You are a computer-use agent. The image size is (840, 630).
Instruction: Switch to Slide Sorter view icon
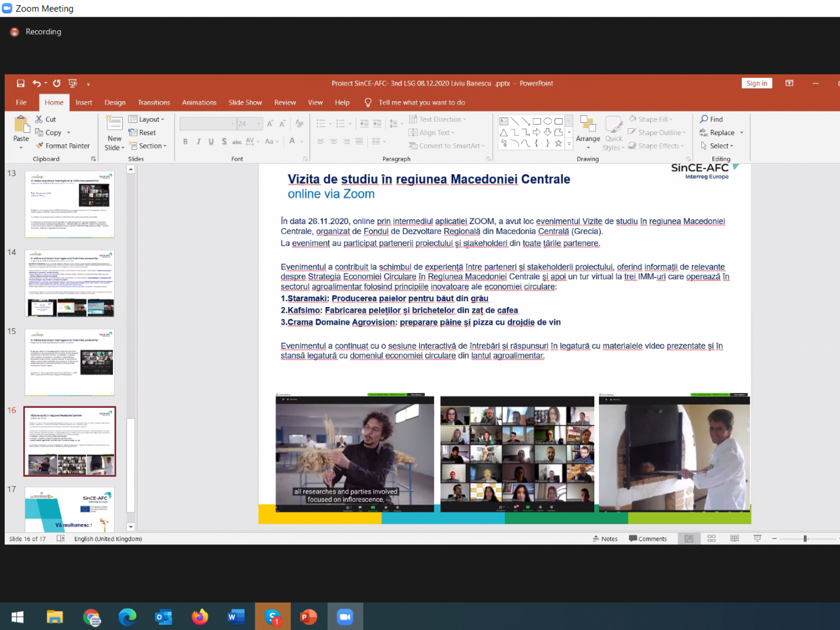[711, 539]
